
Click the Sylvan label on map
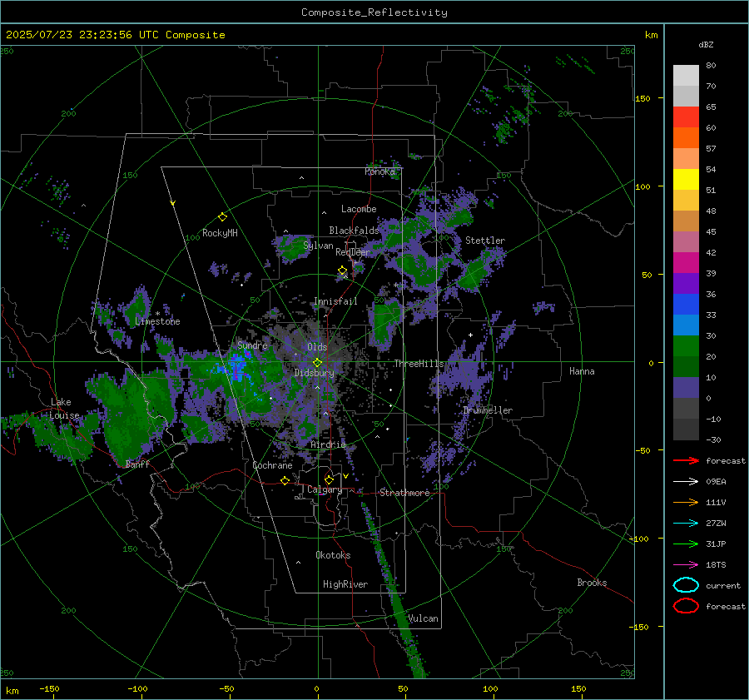coord(318,246)
